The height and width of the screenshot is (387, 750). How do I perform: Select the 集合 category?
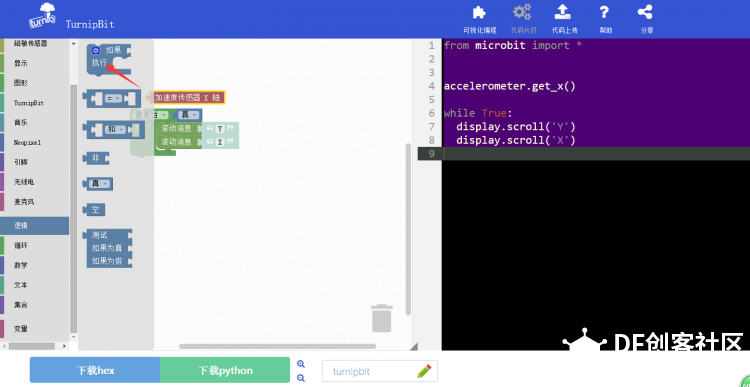[x=34, y=305]
